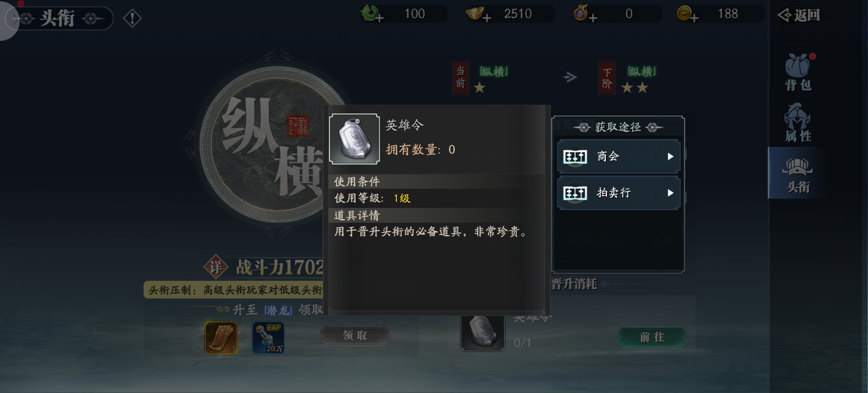Tap the 英雄令 item icon in popup
868x393 pixels.
coord(355,139)
